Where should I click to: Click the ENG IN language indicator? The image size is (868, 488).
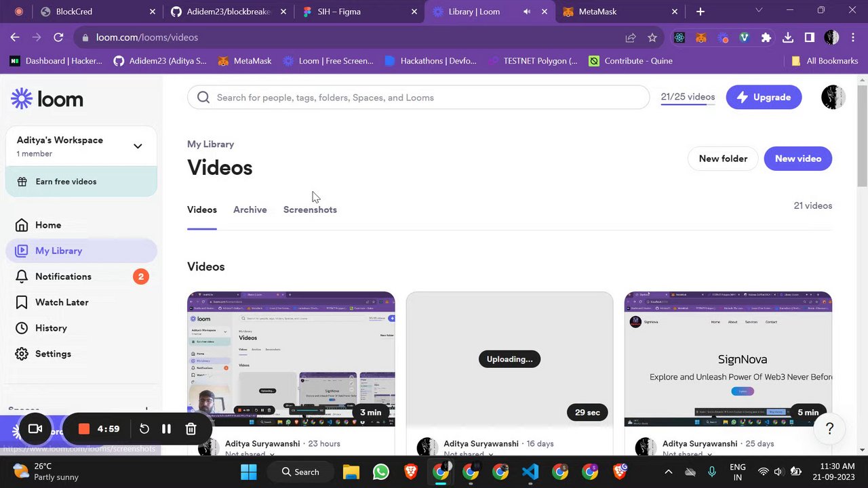click(x=737, y=472)
